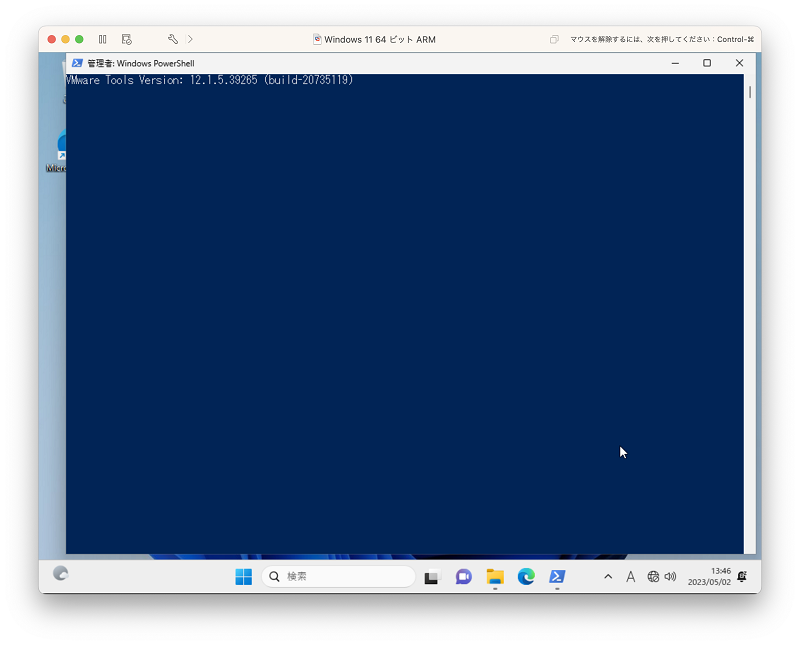Open Task View on taskbar
This screenshot has width=800, height=645.
[432, 577]
